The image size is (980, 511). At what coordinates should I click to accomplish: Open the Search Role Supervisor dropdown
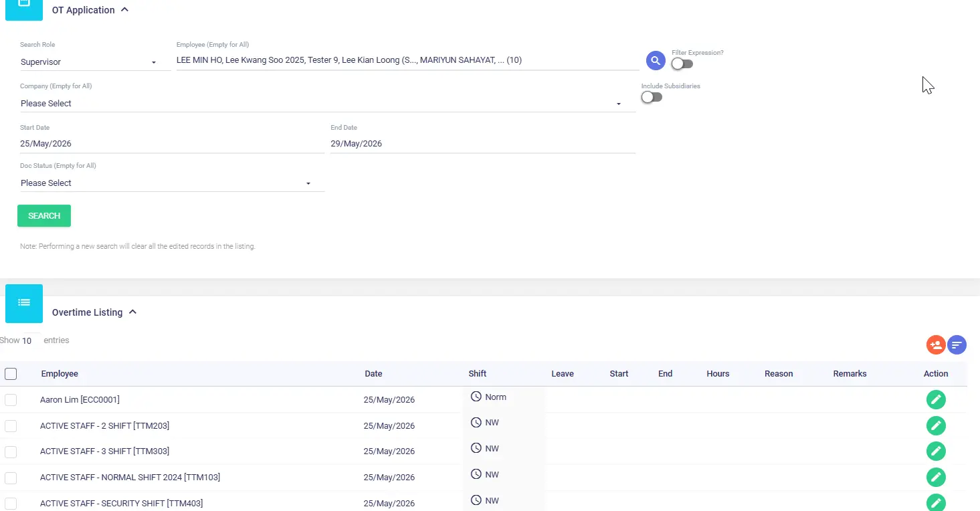click(95, 62)
